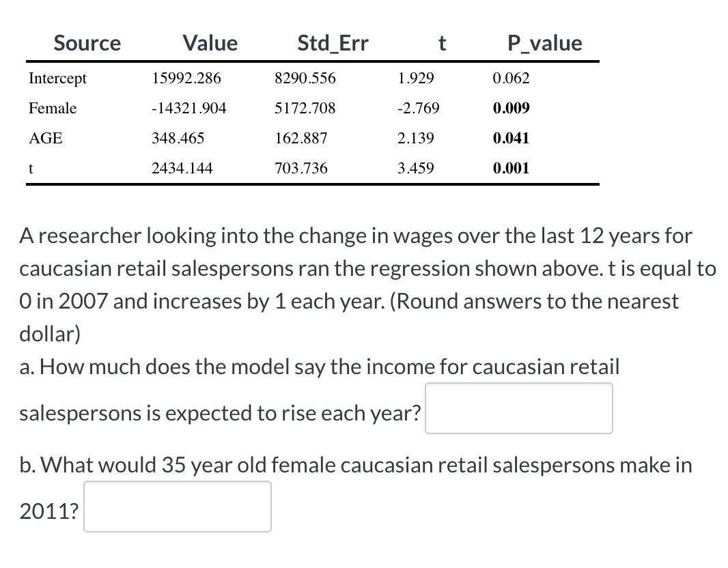Viewport: 728px width, 568px height.
Task: Click the AGE row label
Action: (x=45, y=138)
